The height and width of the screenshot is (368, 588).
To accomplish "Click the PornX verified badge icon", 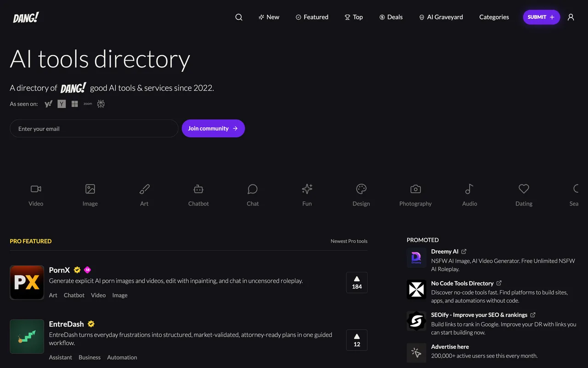I will click(77, 270).
